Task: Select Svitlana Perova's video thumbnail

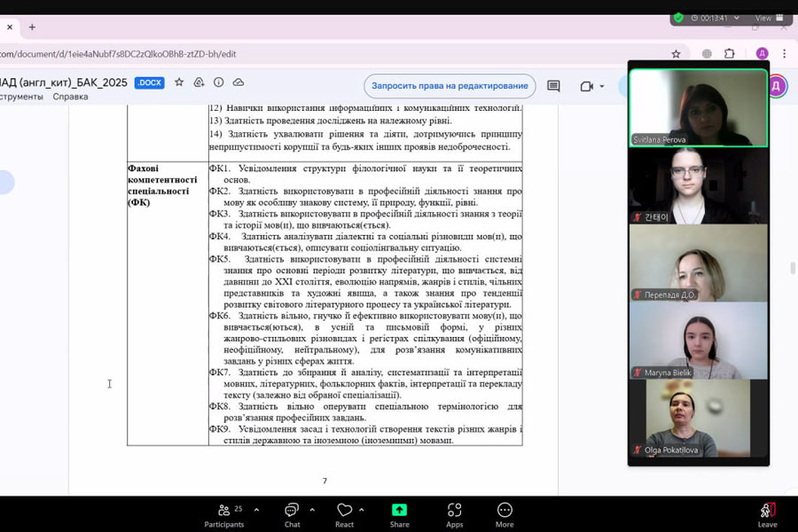Action: (x=698, y=108)
